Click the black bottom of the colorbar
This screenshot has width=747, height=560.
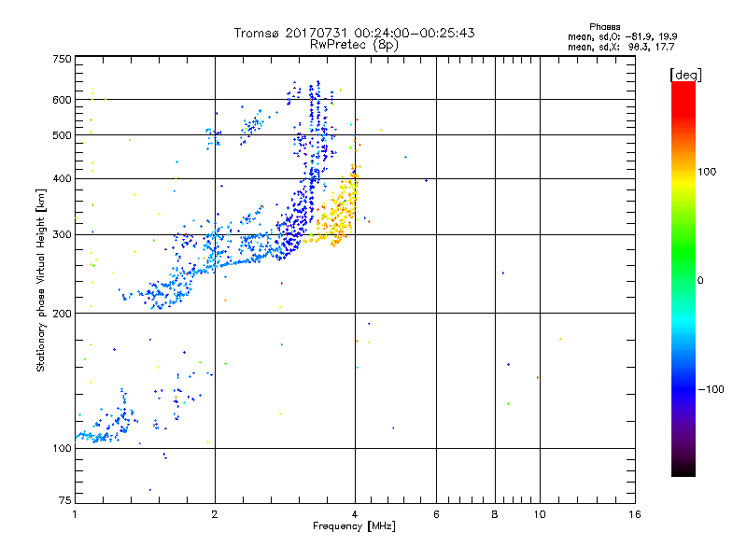tap(684, 471)
